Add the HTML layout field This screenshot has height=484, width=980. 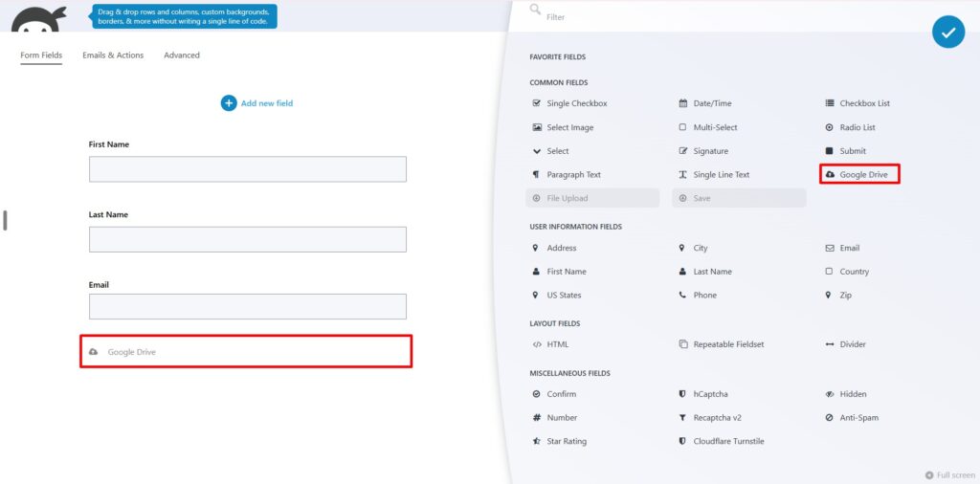click(x=550, y=344)
